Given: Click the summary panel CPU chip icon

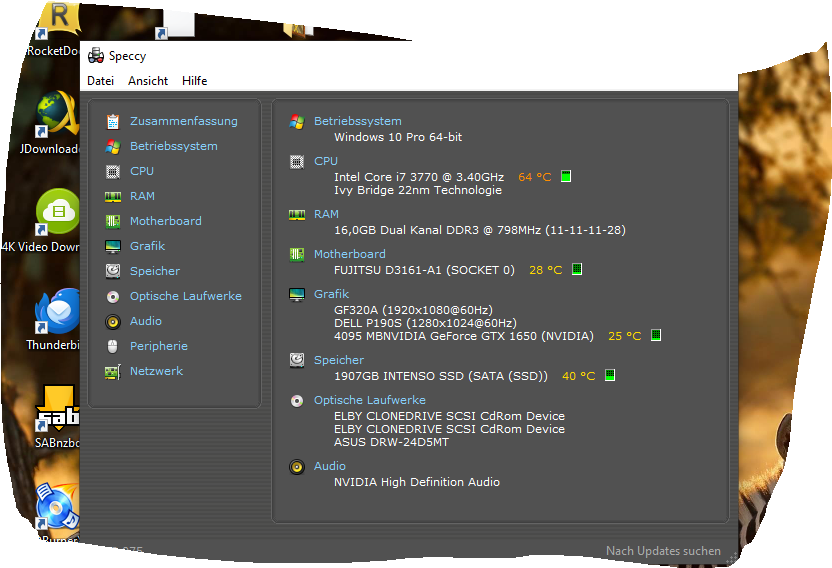Looking at the screenshot, I should [297, 162].
